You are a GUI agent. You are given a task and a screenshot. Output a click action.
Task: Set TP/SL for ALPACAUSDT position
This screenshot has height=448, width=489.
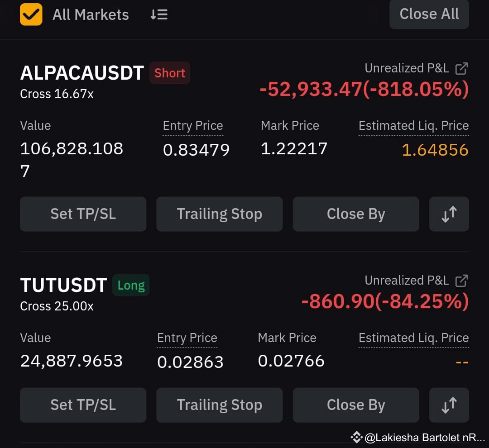83,214
